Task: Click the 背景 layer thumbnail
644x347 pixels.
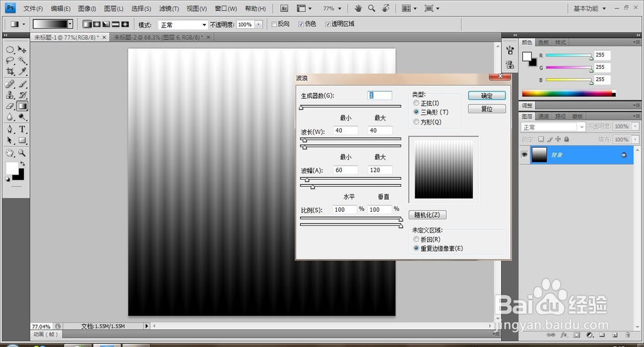Action: [x=539, y=155]
